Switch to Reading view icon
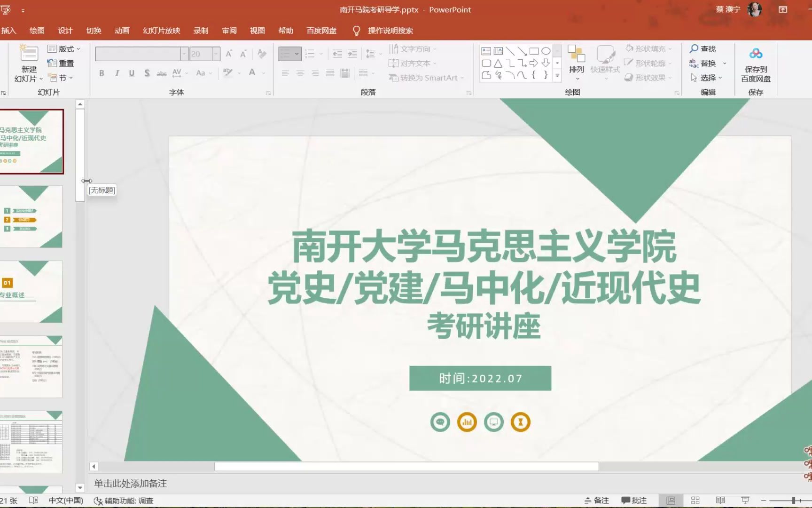Screen dimensions: 812x508 (720, 500)
